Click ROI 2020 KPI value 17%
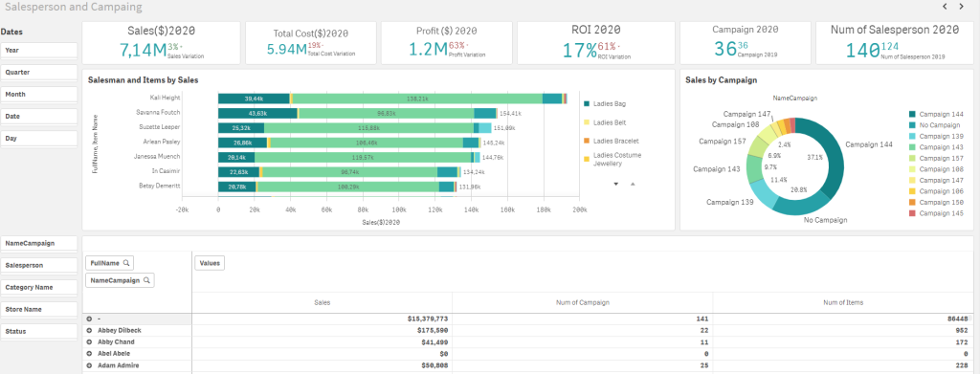 tap(579, 51)
